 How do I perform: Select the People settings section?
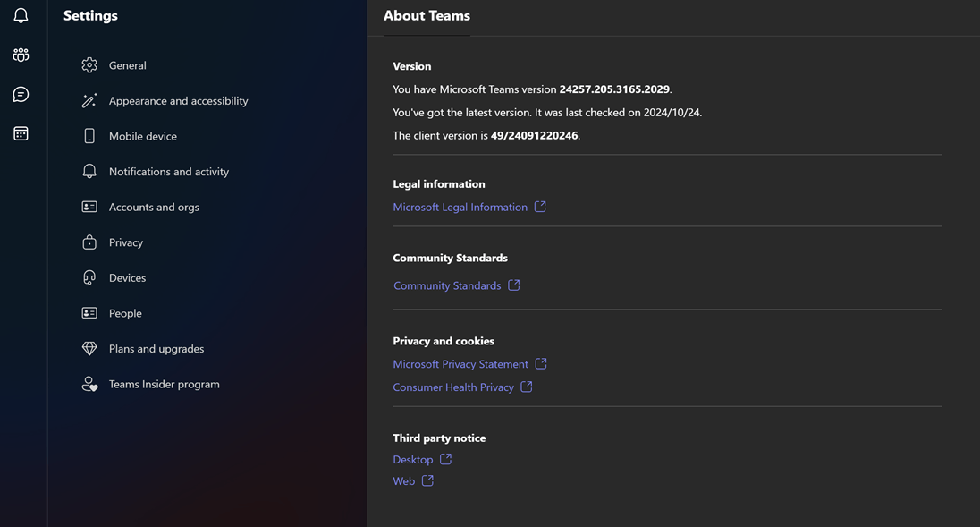click(x=125, y=313)
